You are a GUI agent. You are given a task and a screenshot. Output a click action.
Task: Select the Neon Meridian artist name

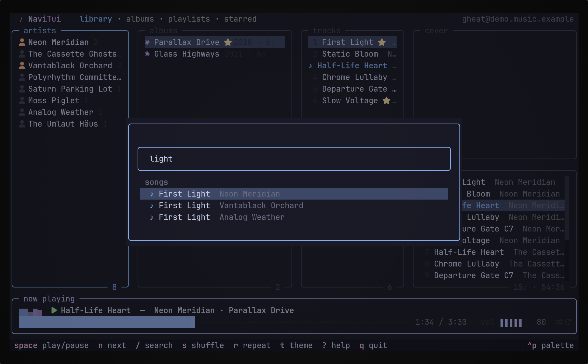tap(59, 42)
